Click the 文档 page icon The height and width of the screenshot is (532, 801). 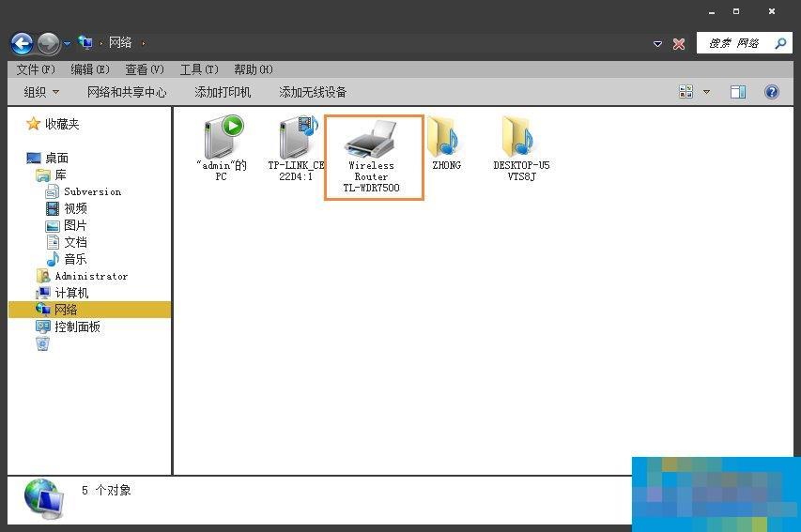pyautogui.click(x=53, y=242)
